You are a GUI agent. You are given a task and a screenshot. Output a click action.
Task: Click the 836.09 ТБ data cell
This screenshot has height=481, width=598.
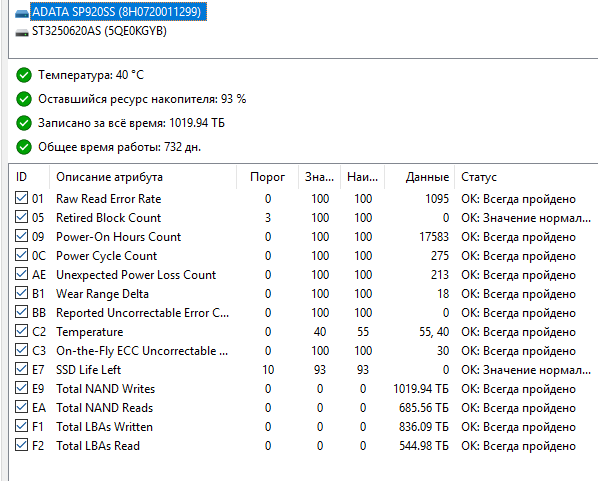424,427
